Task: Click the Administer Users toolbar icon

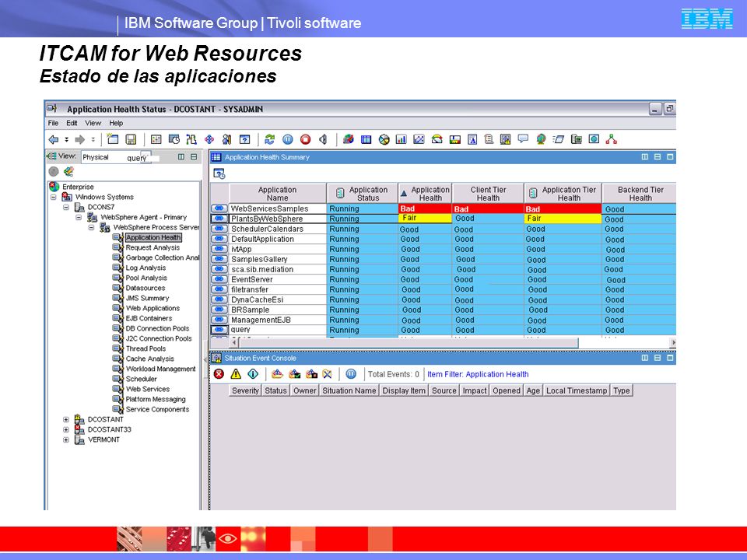Action: pos(226,139)
